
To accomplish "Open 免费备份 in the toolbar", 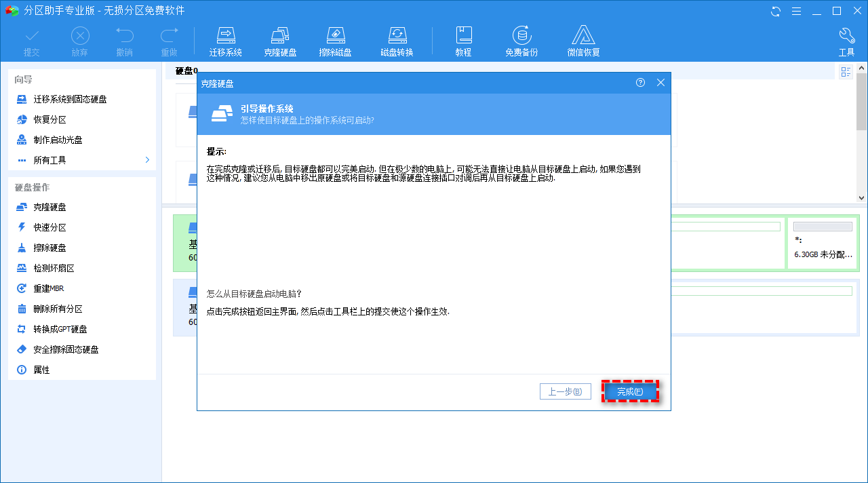I will pos(521,41).
